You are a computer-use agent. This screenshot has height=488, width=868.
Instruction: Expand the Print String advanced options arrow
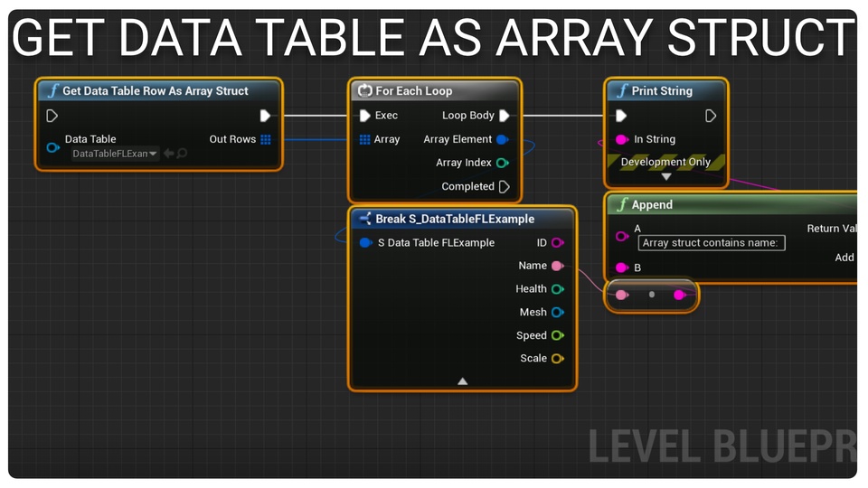(x=666, y=177)
